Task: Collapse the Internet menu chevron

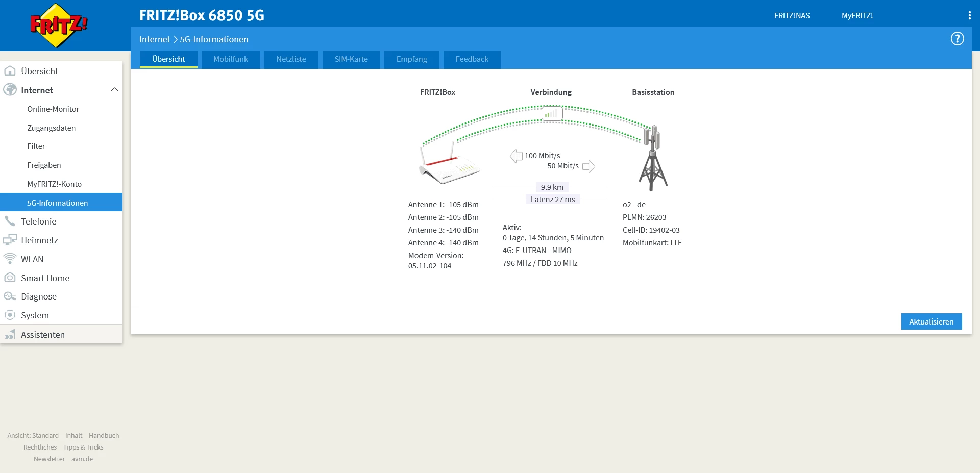Action: pyautogui.click(x=114, y=90)
